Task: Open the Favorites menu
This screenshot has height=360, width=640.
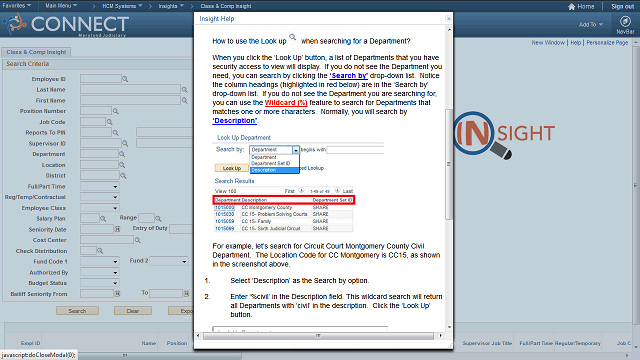Action: 17,6
